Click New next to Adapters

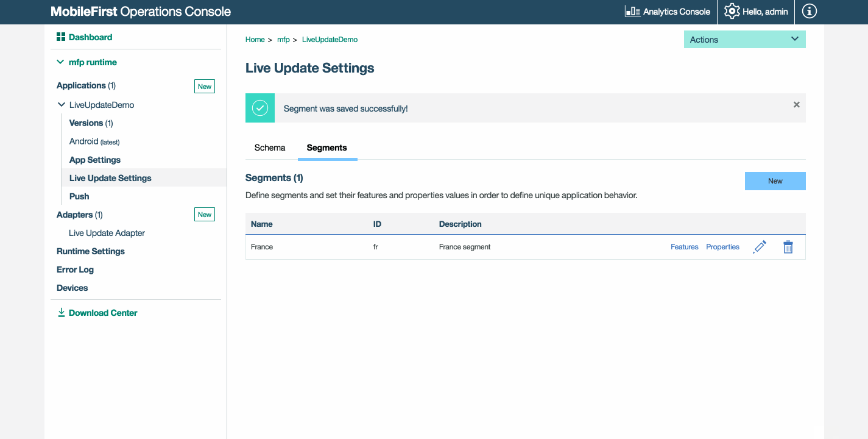coord(205,215)
